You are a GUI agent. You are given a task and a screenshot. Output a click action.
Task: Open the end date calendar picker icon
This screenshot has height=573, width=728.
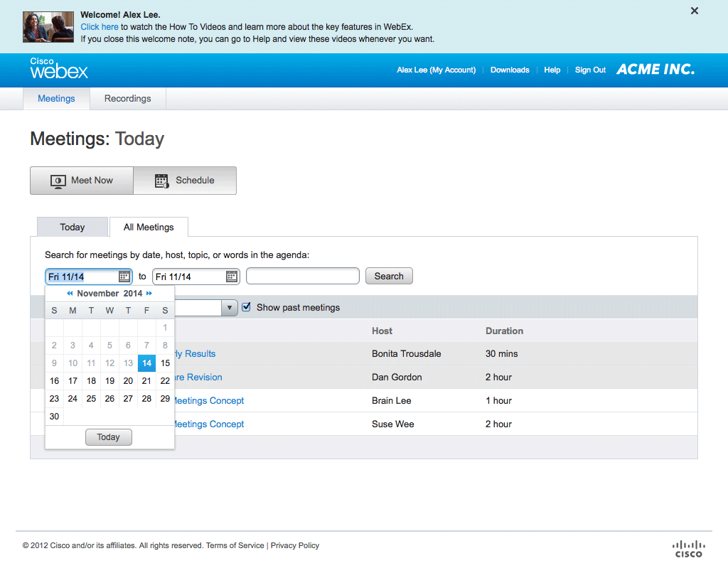coord(232,277)
